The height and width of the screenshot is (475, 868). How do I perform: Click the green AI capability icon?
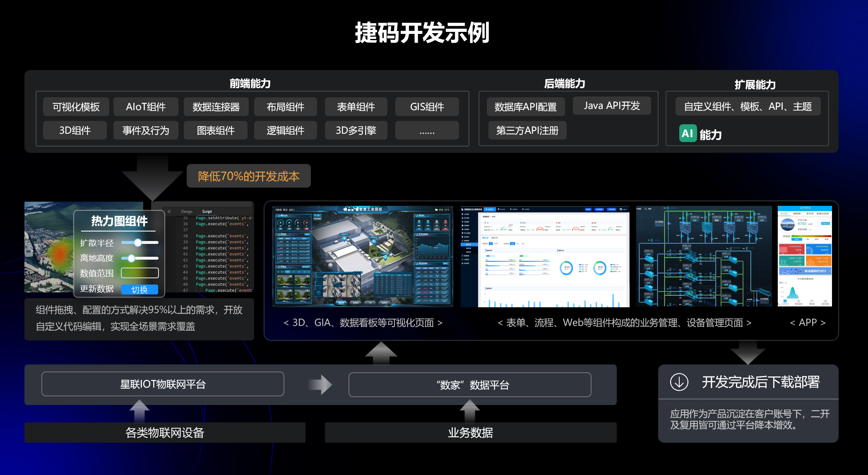coord(688,133)
